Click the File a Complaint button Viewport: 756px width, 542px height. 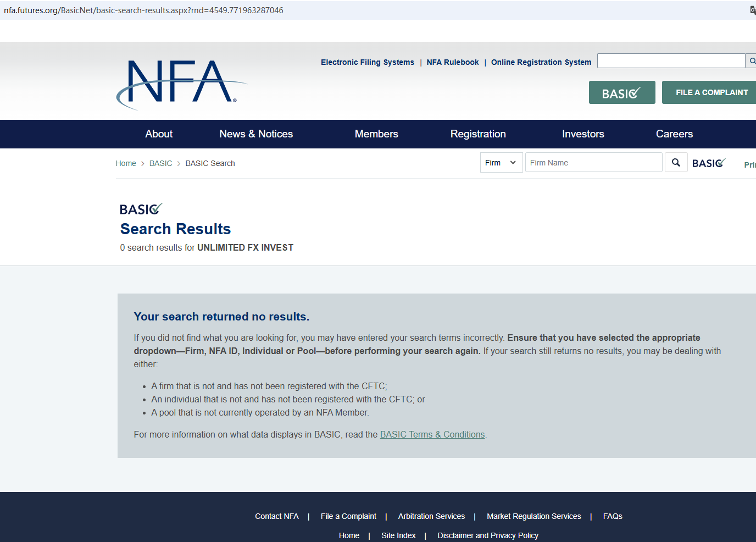click(709, 92)
